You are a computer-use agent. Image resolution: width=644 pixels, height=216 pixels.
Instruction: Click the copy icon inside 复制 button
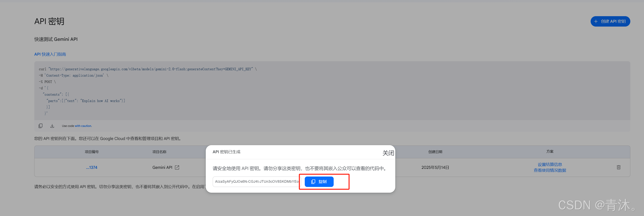[x=313, y=182]
